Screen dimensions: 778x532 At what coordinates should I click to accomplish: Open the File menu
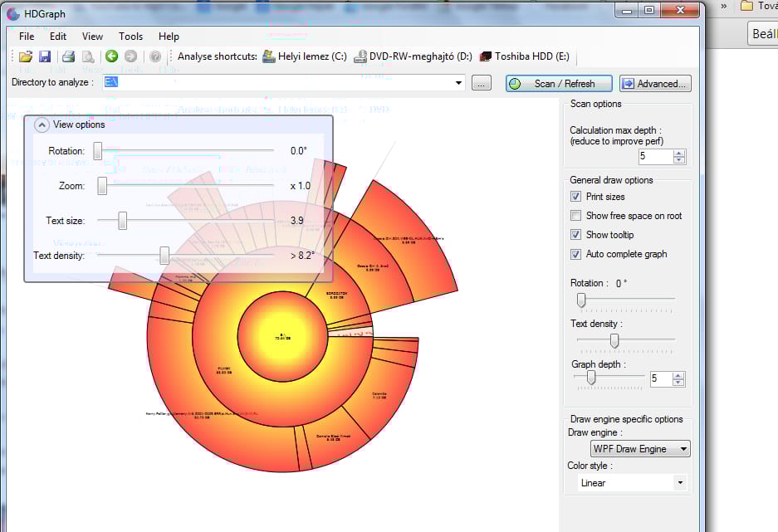27,37
